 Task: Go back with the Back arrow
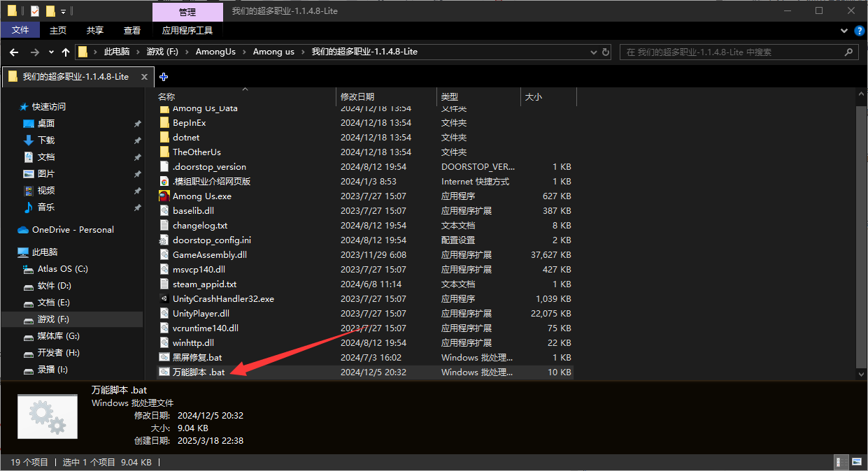tap(14, 52)
